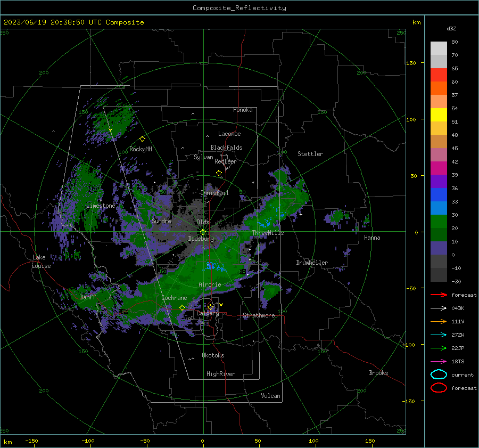Click the yellow diamond marker near RockyMH
The width and height of the screenshot is (479, 448).
(142, 139)
